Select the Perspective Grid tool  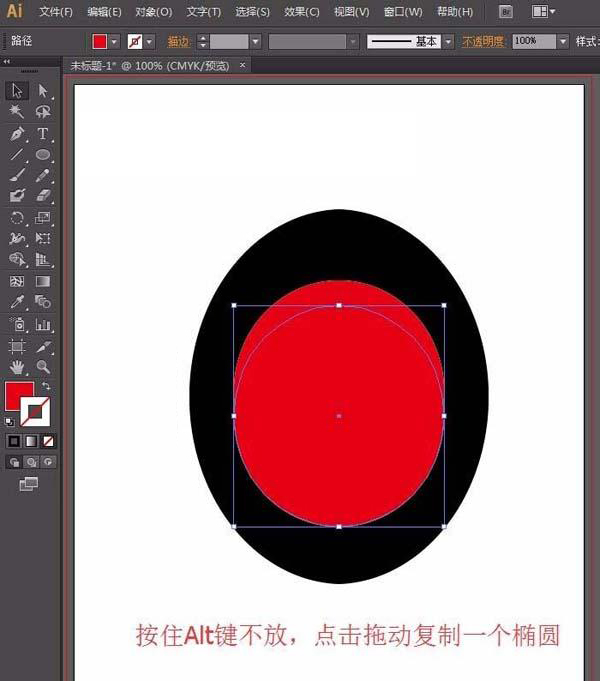43,259
